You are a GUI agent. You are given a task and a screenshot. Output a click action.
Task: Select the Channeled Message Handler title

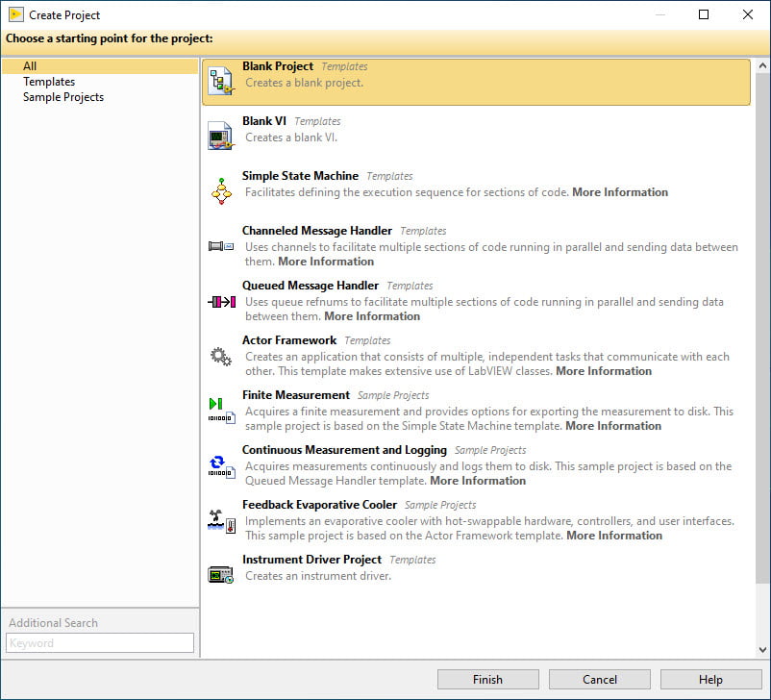pyautogui.click(x=317, y=231)
